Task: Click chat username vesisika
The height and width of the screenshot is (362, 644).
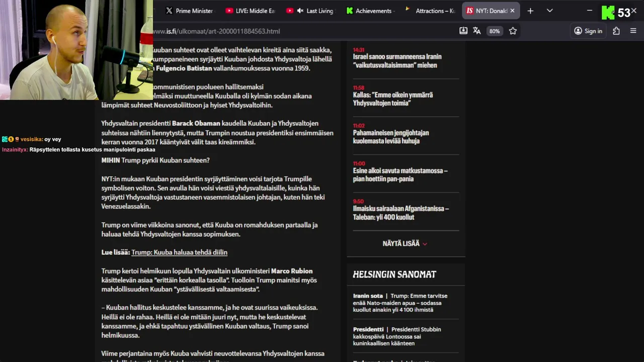Action: 31,139
